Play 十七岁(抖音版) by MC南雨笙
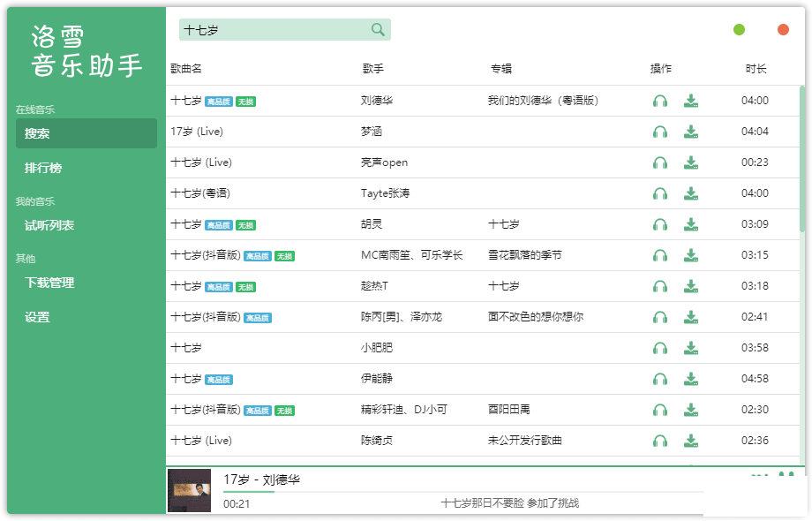Screen dimensions: 812x521 pos(659,256)
